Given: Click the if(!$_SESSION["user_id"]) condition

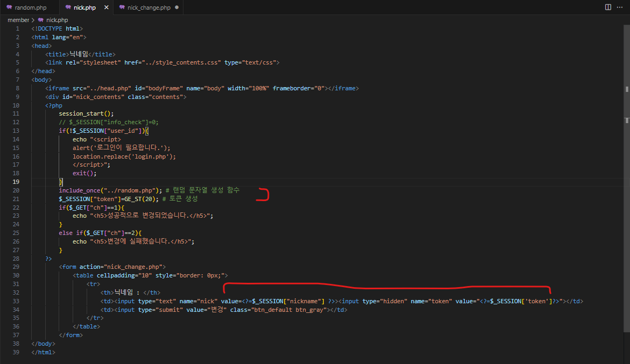Looking at the screenshot, I should click(x=103, y=131).
